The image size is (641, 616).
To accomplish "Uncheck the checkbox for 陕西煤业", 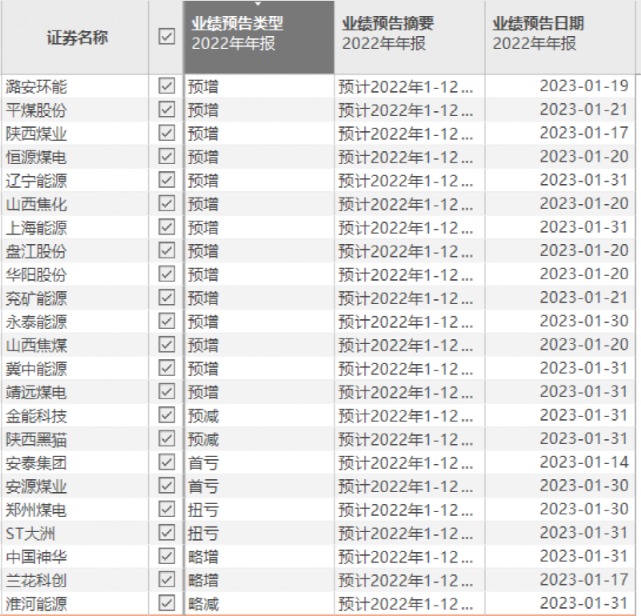I will (166, 133).
